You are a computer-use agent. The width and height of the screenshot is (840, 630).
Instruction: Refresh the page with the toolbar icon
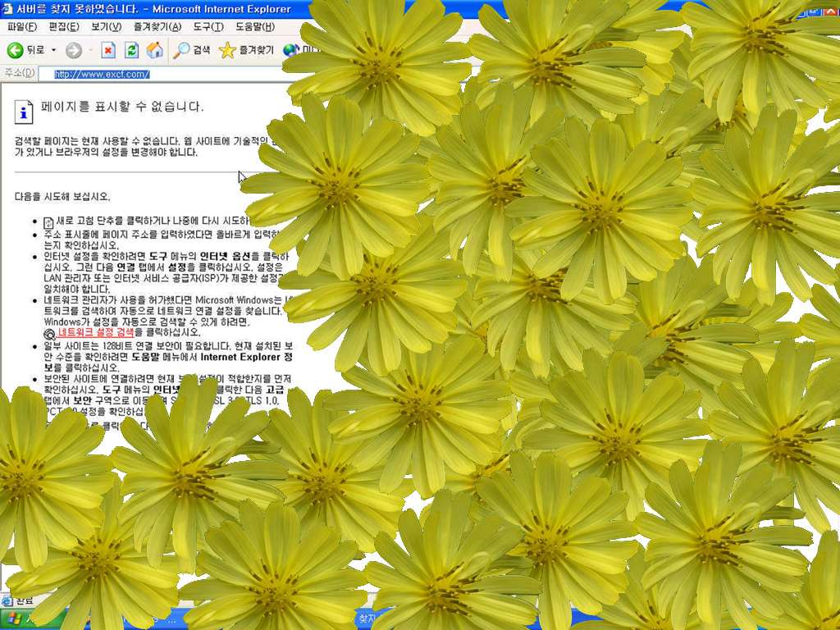point(131,51)
